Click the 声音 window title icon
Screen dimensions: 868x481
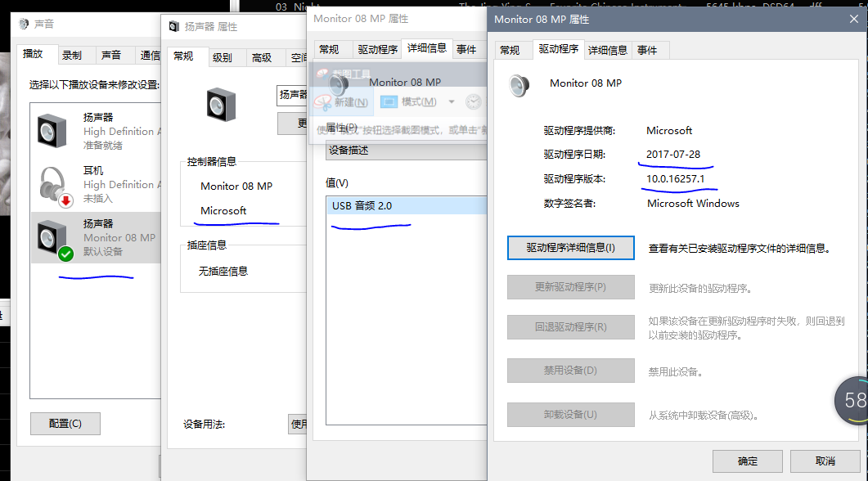coord(25,26)
